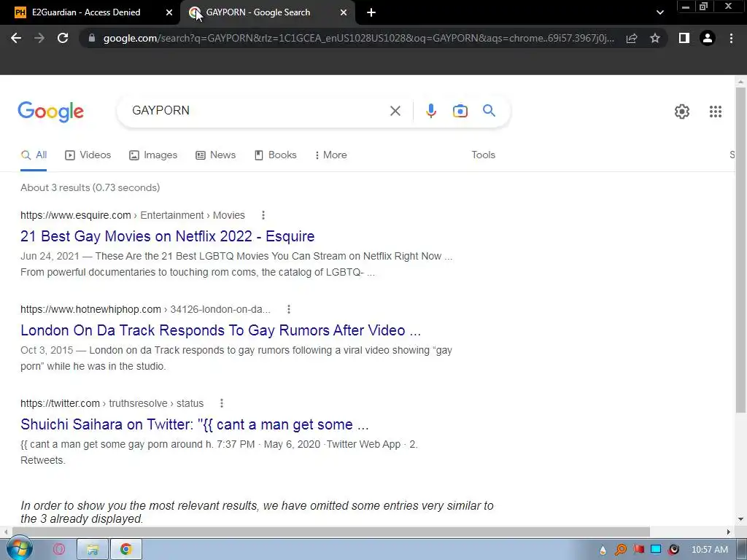Screen dimensions: 747x560
Task: Bookmark this tab with star icon
Action: 655,38
